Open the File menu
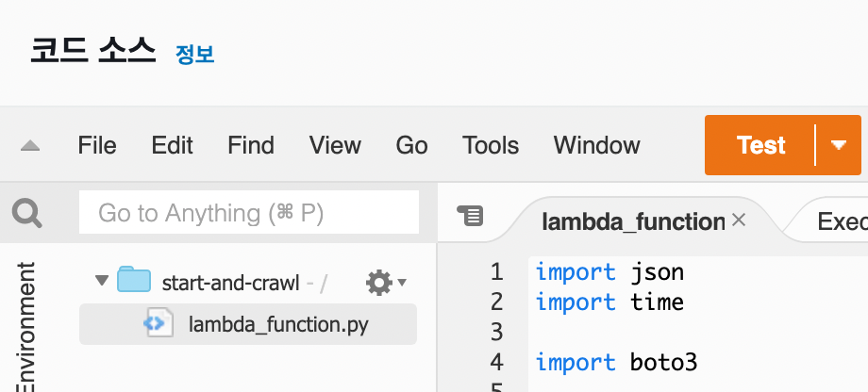Screen dimensions: 868x392 pos(97,146)
